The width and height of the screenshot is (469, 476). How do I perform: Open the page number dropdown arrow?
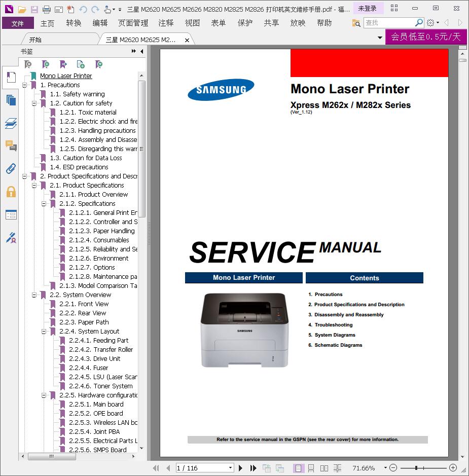pyautogui.click(x=230, y=468)
